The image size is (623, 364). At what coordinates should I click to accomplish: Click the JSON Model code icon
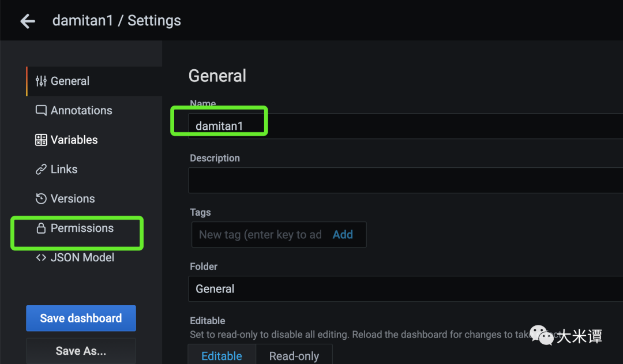pos(41,257)
